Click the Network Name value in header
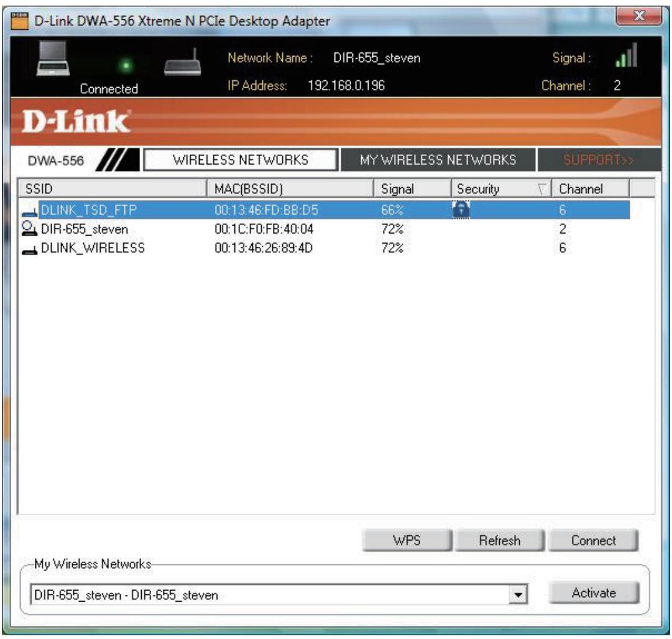 pos(377,58)
